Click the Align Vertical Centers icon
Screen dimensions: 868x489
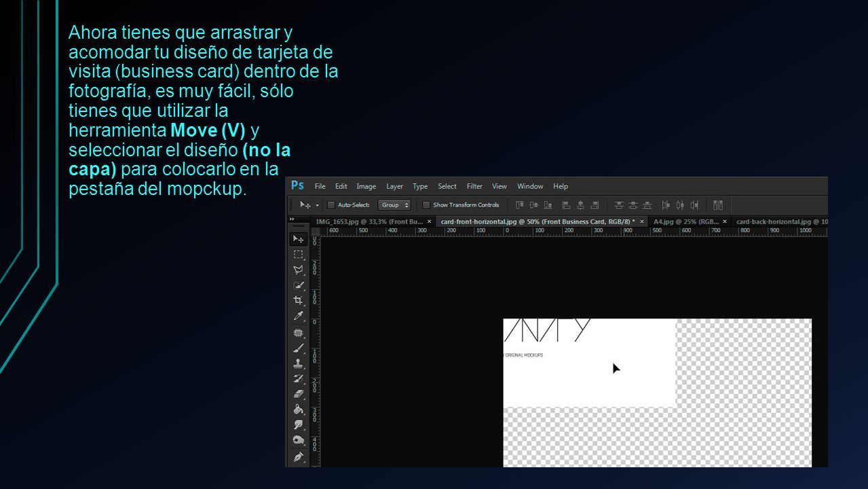(533, 204)
